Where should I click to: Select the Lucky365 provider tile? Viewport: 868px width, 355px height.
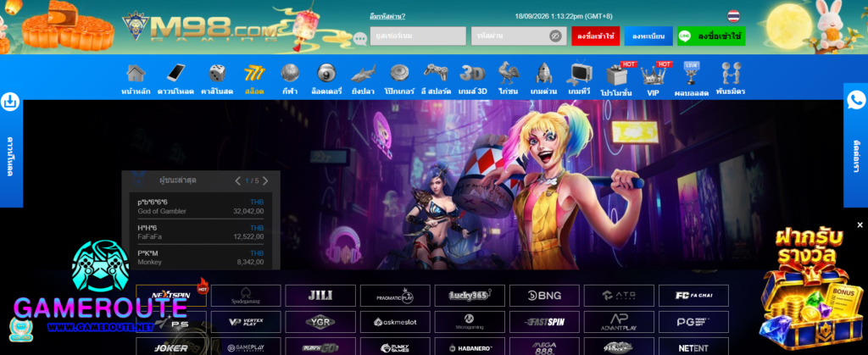470,296
